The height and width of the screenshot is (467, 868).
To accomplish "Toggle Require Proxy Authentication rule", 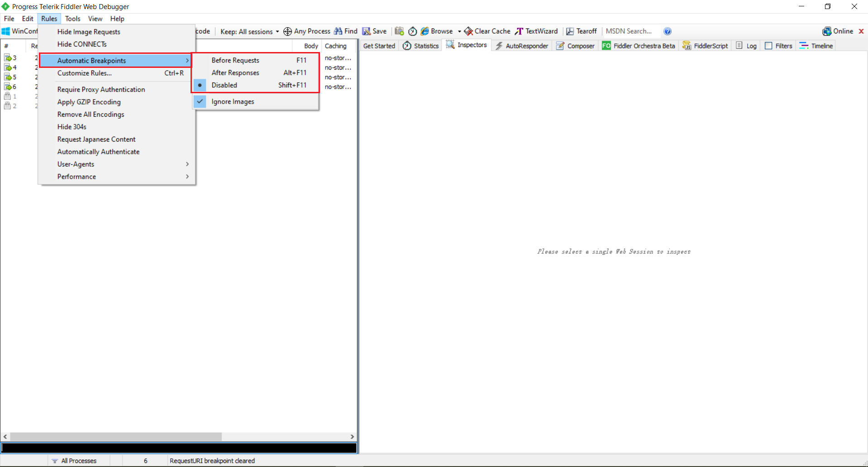I will pos(117,90).
